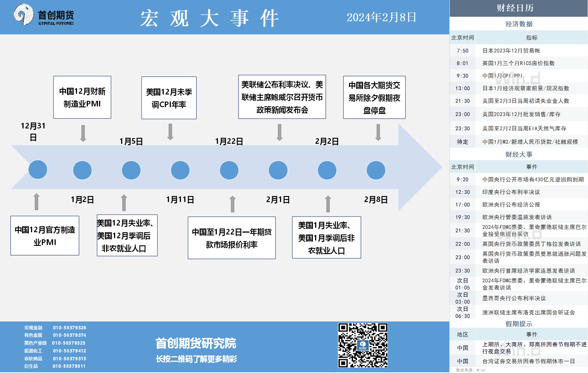Click row 墨西哥央行公布利率决议
588x373 pixels.
[518, 298]
